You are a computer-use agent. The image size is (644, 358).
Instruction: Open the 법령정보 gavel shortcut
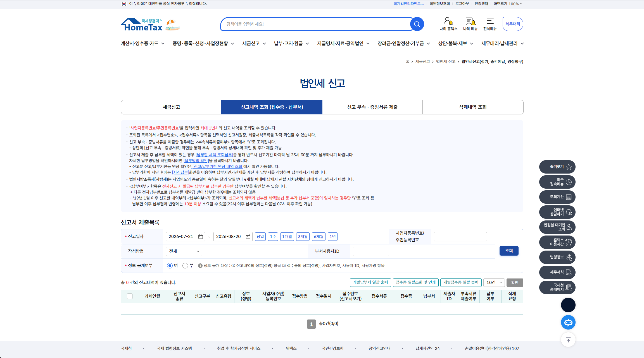557,257
